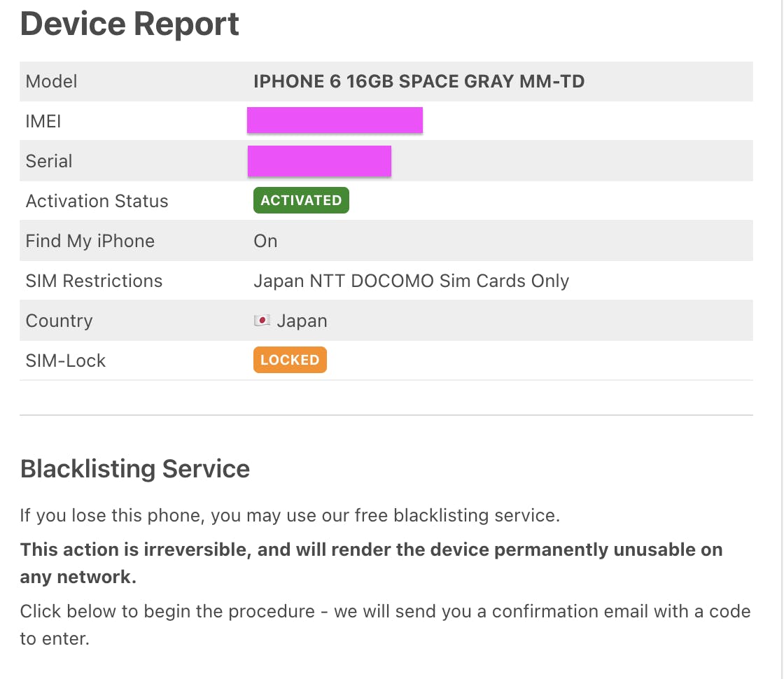Click the Find My iPhone "On" value

tap(265, 241)
